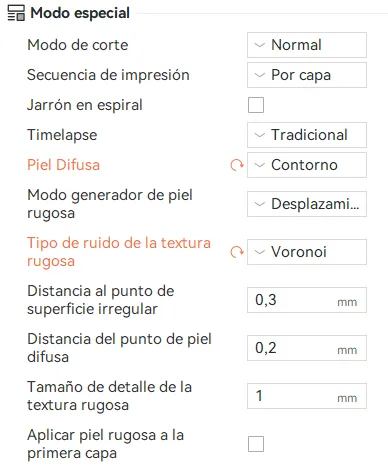Click the chevron in the Modo de corte dropdown
This screenshot has width=388, height=473.
click(x=259, y=45)
